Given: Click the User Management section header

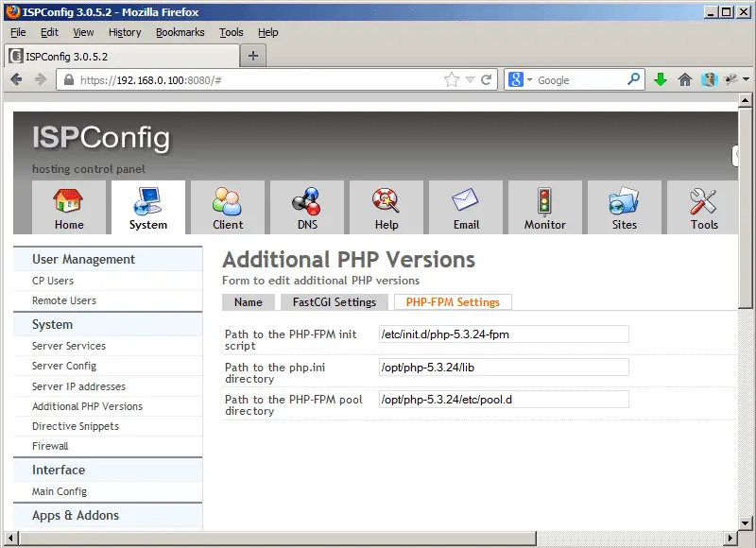Looking at the screenshot, I should 108,259.
